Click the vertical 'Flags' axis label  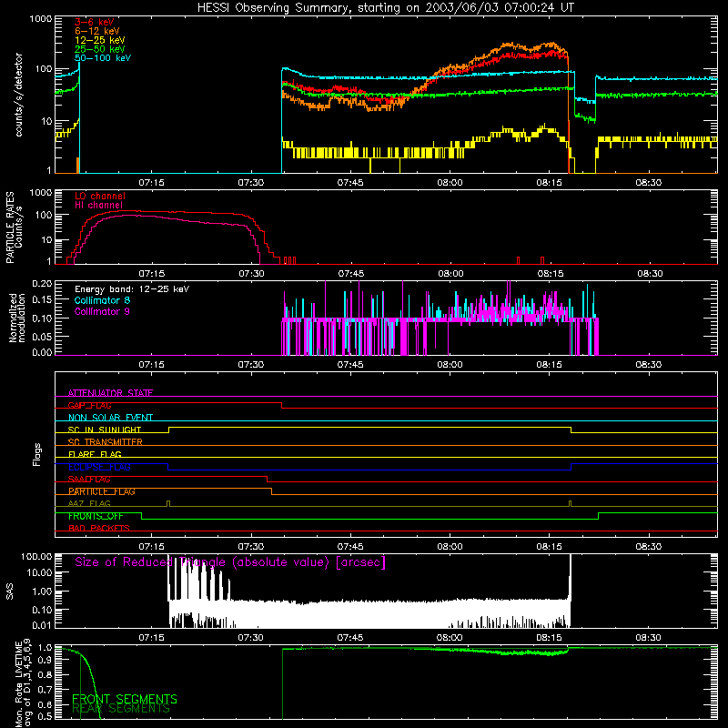click(x=37, y=454)
